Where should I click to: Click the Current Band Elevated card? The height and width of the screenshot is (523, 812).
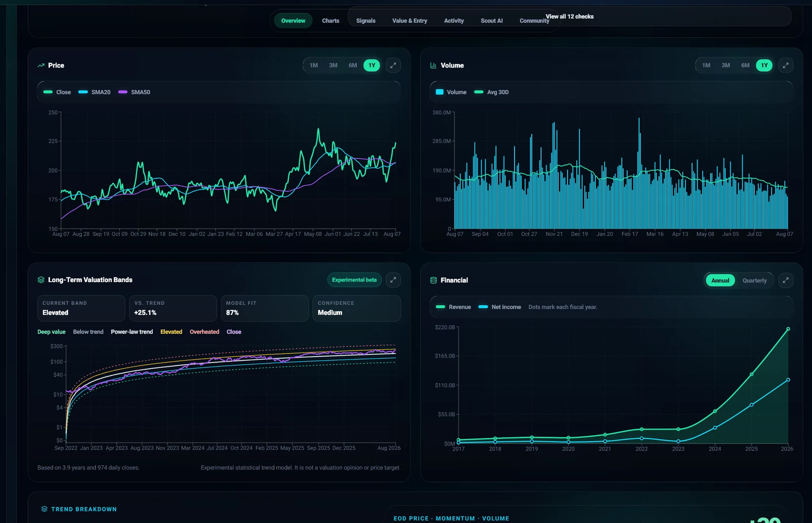click(x=81, y=308)
